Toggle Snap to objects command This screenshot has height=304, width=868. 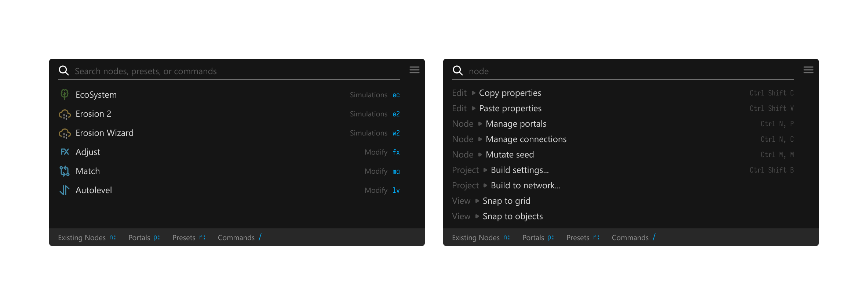tap(513, 217)
